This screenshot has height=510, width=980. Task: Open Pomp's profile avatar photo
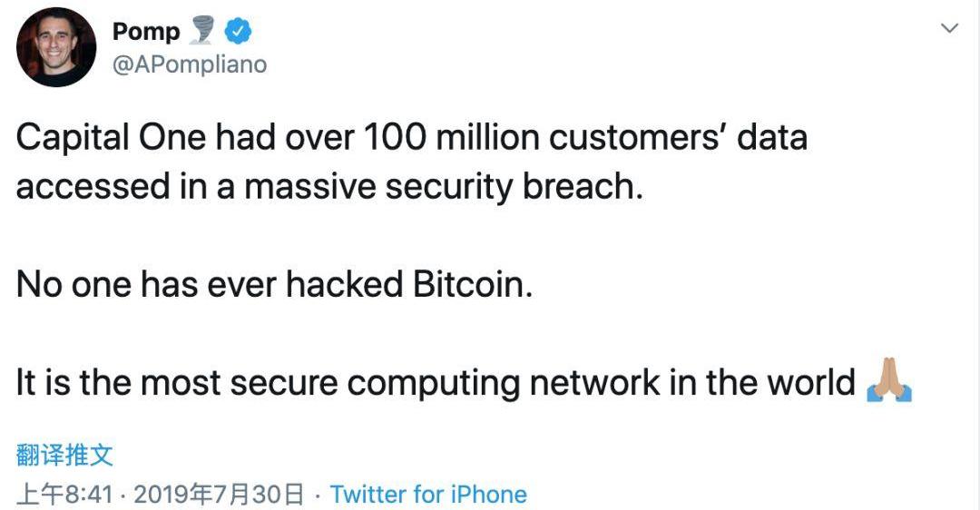click(56, 47)
